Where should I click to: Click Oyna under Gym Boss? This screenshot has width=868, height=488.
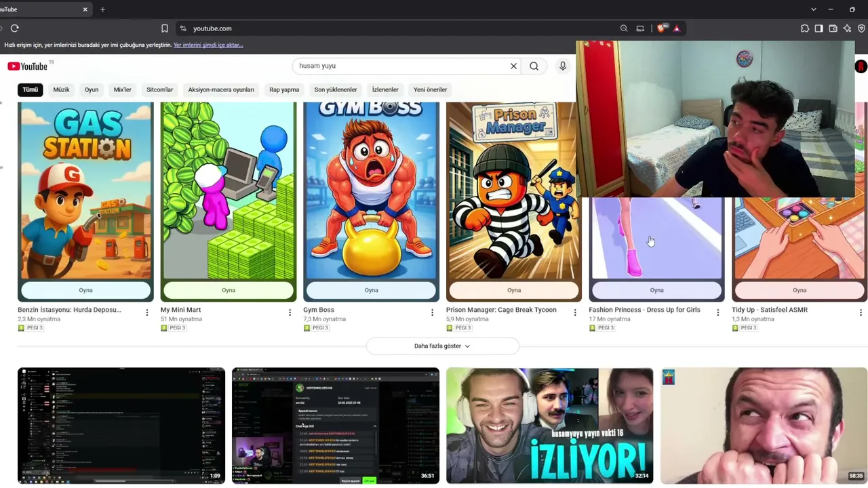click(371, 290)
